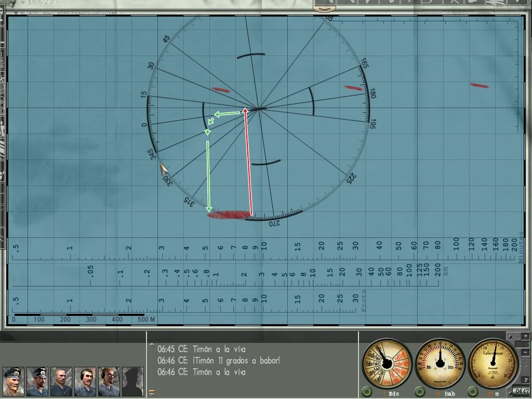Click the red ship contact near 180 bearing
532x399 pixels.
point(353,88)
